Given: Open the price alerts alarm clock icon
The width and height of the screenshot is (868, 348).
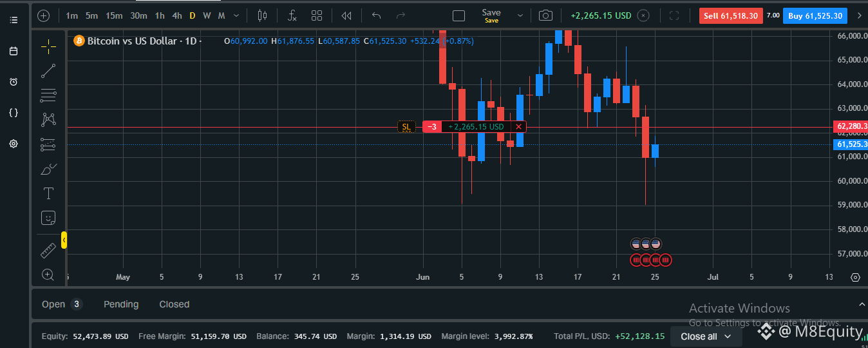Looking at the screenshot, I should tap(14, 82).
